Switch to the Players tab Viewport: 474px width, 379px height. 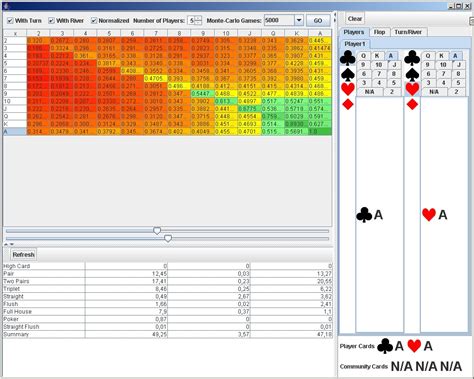click(354, 32)
